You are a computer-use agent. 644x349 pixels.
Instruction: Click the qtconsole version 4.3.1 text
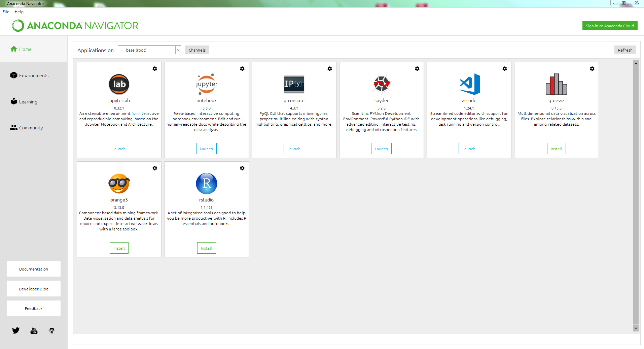click(x=294, y=108)
